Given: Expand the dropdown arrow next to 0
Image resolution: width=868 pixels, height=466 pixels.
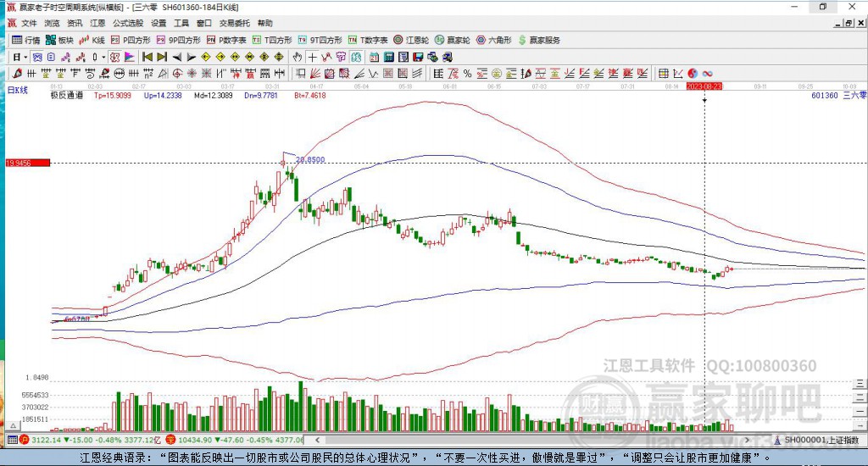Looking at the screenshot, I should click(103, 57).
